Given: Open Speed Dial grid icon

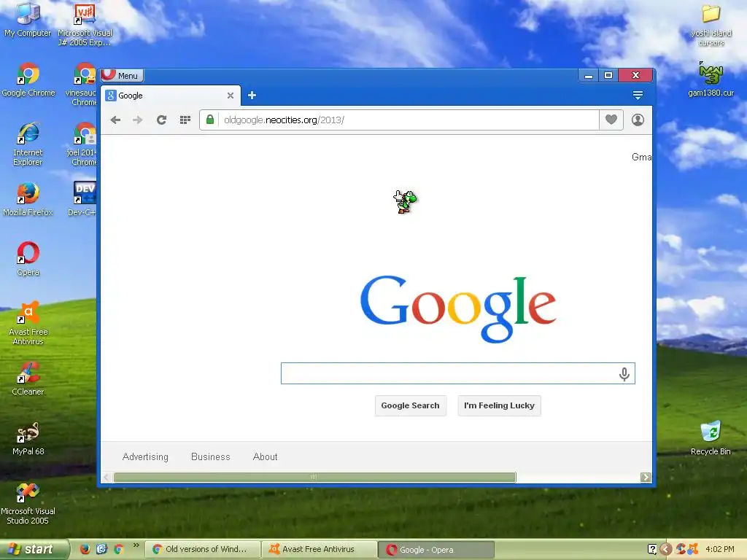Looking at the screenshot, I should tap(185, 120).
